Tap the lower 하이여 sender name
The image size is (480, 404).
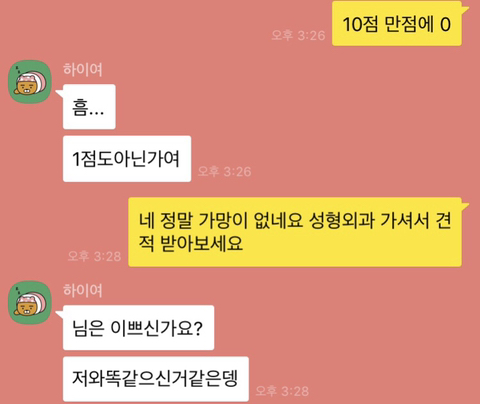click(x=83, y=290)
